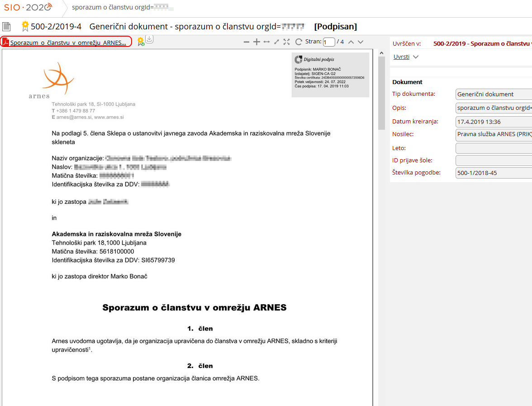Screen dimensions: 532x406
Task: Zoom in the PDF with the plus icon
Action: pyautogui.click(x=257, y=42)
